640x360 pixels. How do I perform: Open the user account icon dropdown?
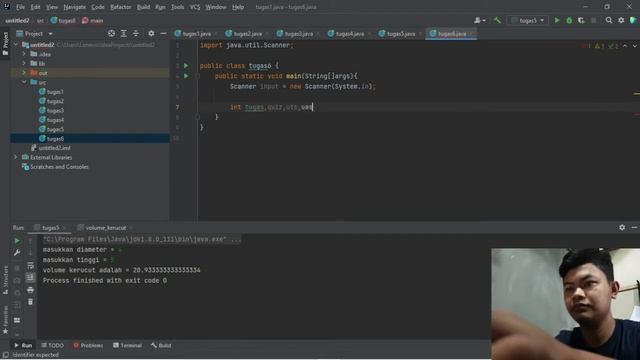click(480, 20)
